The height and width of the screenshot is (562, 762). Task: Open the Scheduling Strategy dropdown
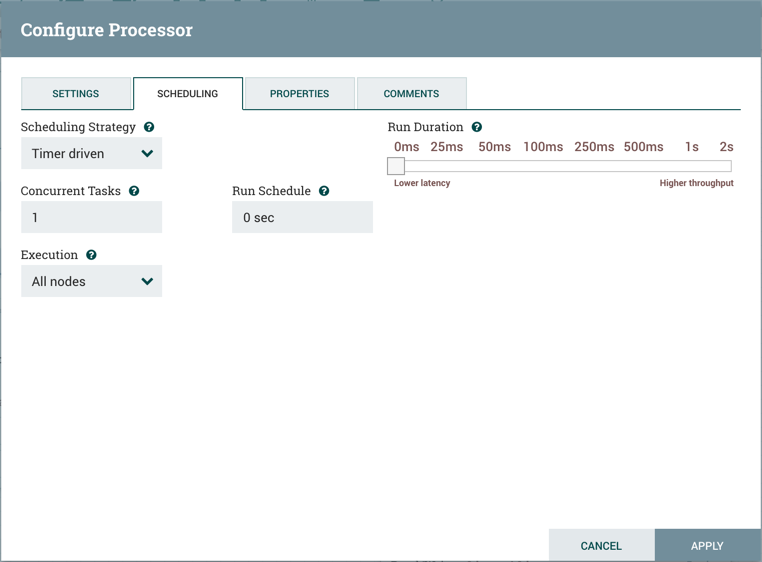tap(91, 154)
